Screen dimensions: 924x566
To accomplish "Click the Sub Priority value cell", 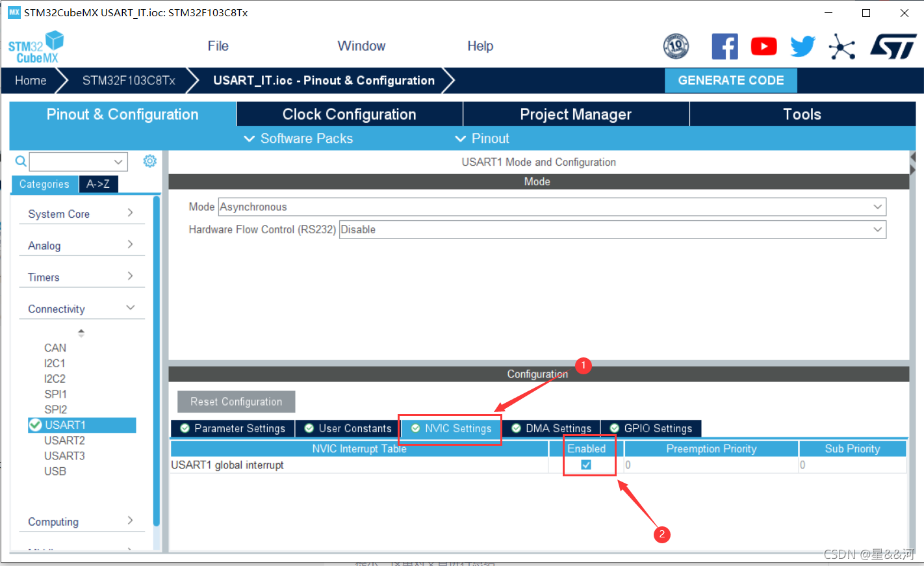I will coord(853,465).
